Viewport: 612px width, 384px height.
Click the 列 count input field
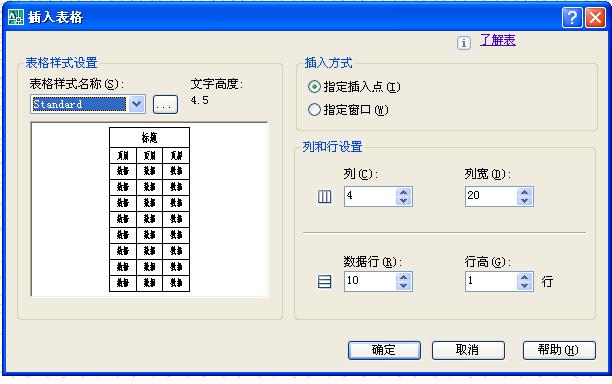[x=370, y=196]
